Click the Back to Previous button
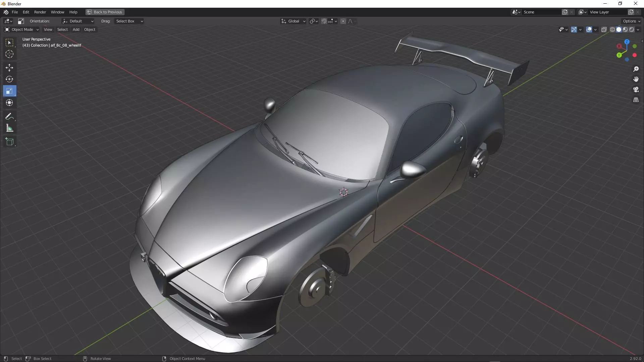The image size is (644, 362). point(105,12)
